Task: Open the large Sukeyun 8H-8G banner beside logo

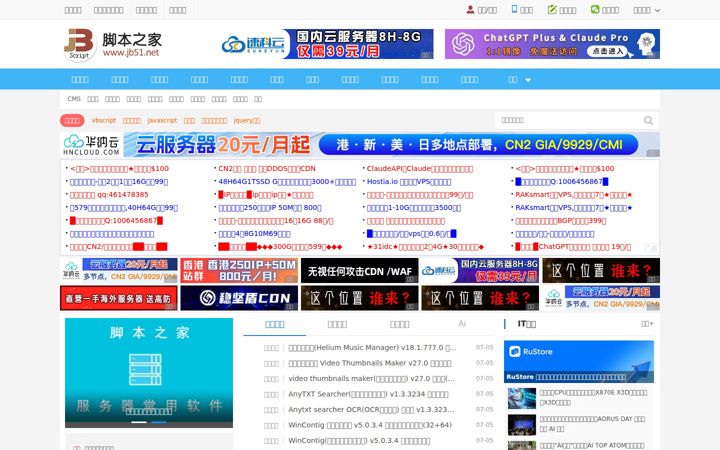Action: (327, 44)
